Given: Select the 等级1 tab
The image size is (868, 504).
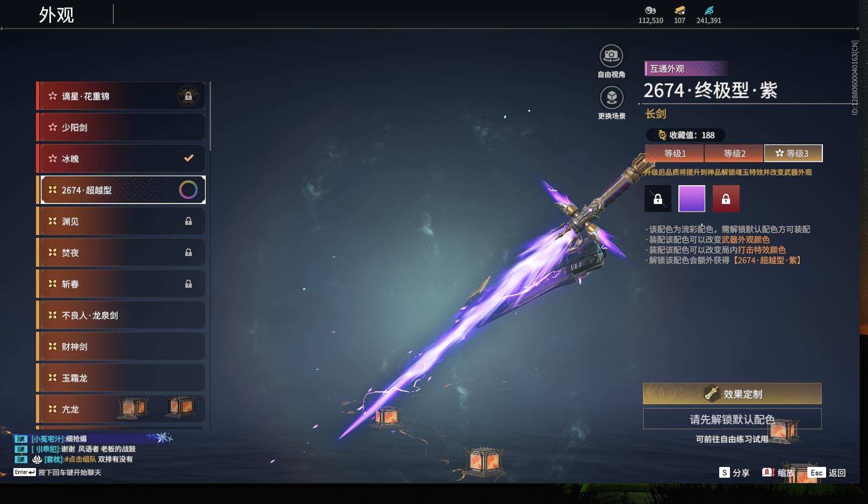Looking at the screenshot, I should (675, 154).
